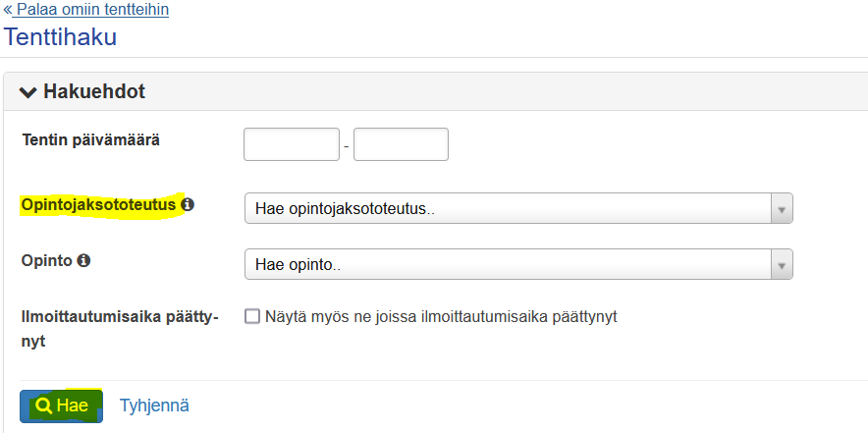The width and height of the screenshot is (868, 433).
Task: Expand the Opinto list via its arrow button
Action: (x=782, y=265)
